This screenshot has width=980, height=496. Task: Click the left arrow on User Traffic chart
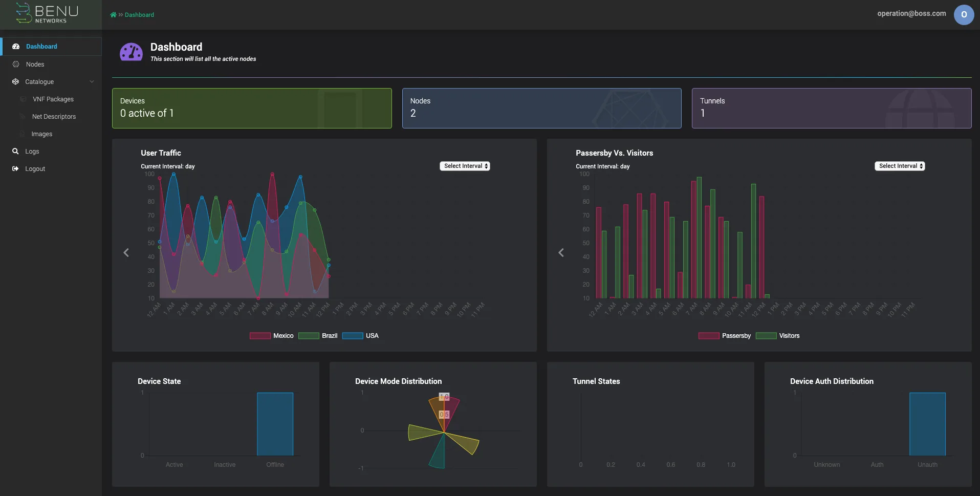126,252
